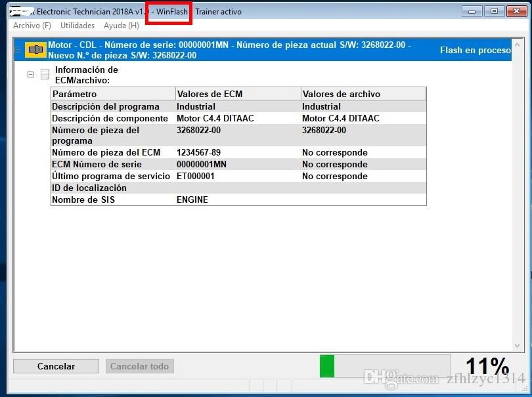Select 3268022-00 in the table's Valores de ECM column

point(198,130)
